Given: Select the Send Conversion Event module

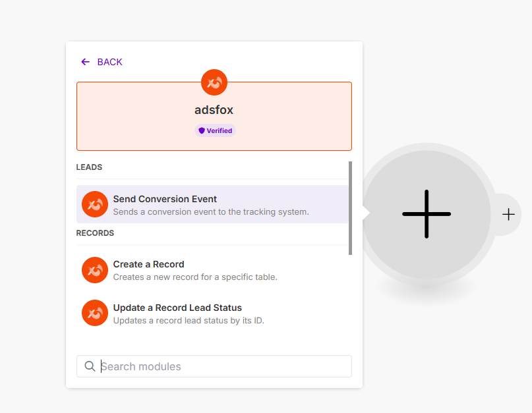Looking at the screenshot, I should coord(165,199).
